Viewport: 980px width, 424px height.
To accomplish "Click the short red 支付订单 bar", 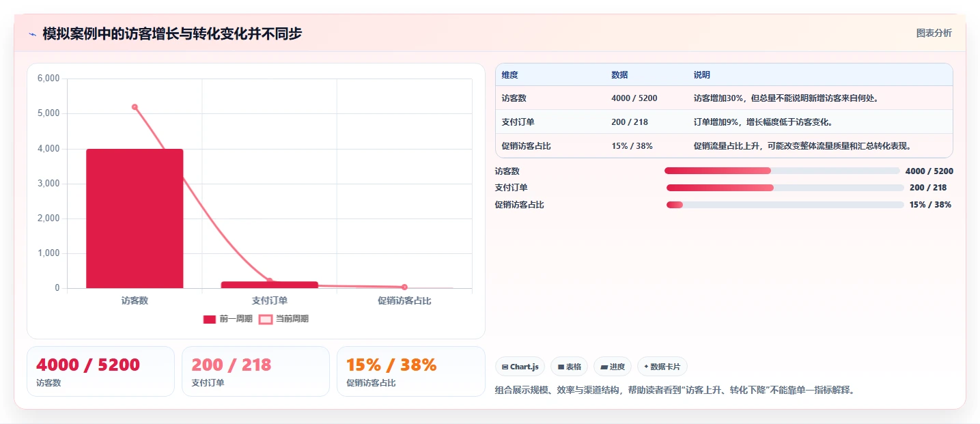I will pos(269,285).
